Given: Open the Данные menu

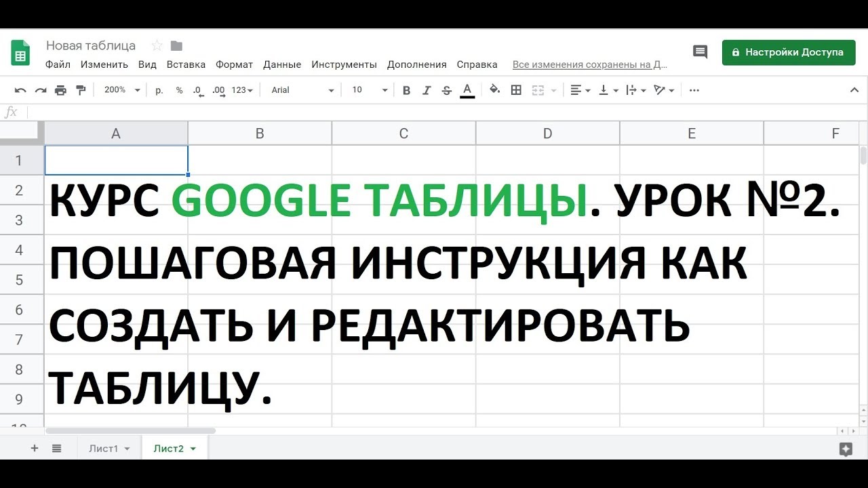Looking at the screenshot, I should [x=282, y=64].
